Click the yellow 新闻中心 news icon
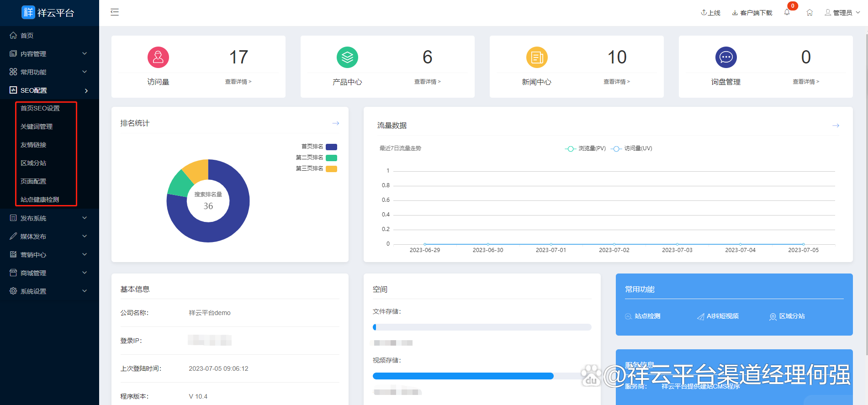868x405 pixels. click(x=537, y=57)
